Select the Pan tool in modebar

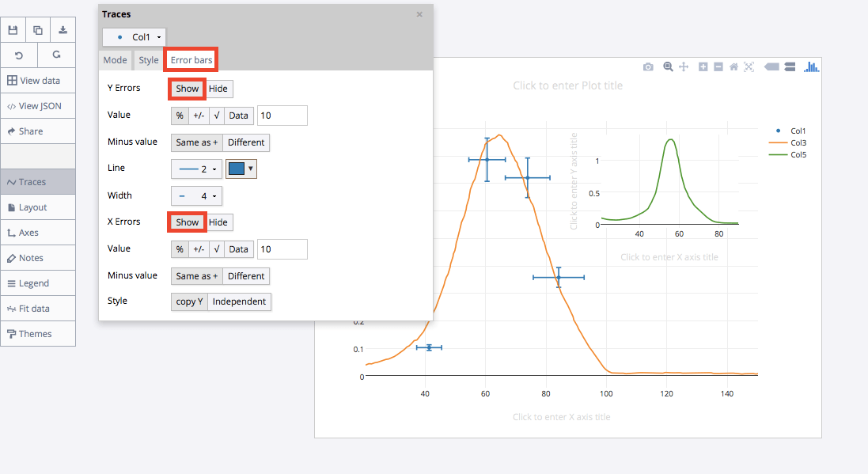point(684,67)
